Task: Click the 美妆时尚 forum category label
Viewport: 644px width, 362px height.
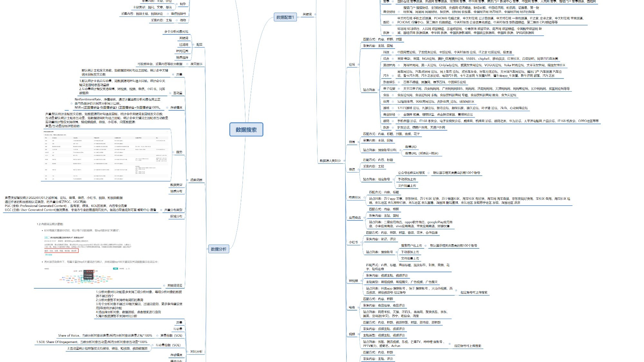Action: 389,65
